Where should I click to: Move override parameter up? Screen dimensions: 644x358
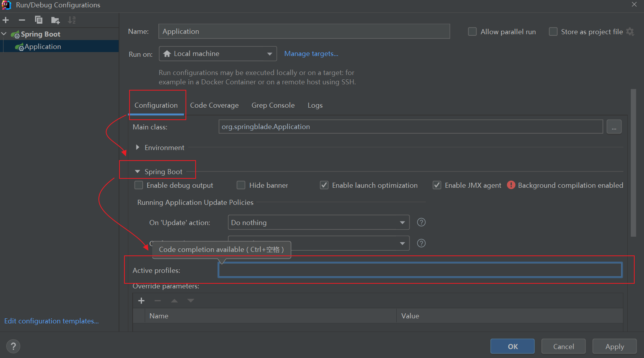coord(174,301)
